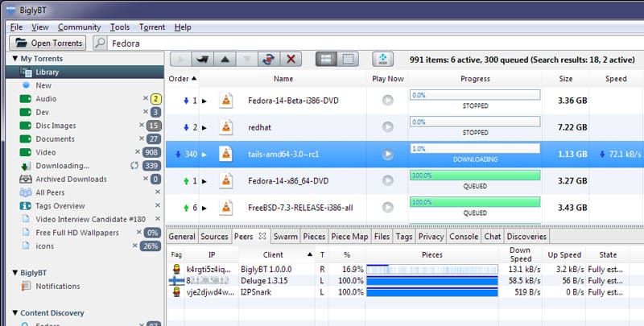This screenshot has width=644, height=326.
Task: Expand the FreeBSD-7.3-RELEASE-i386-all row
Action: pyautogui.click(x=204, y=208)
